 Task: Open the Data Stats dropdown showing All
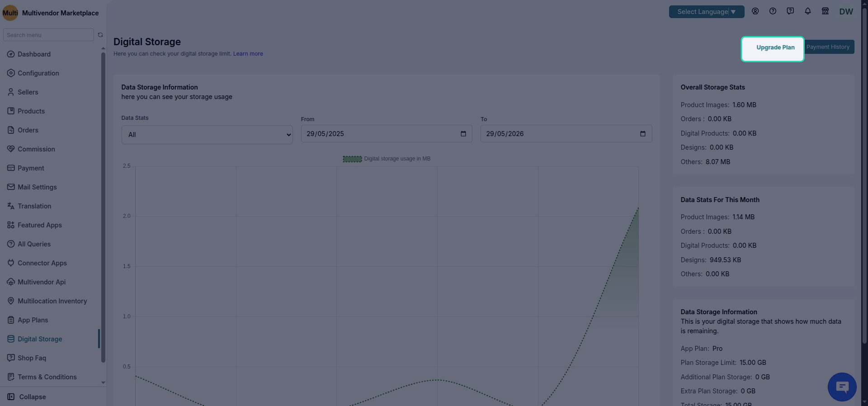pos(207,135)
